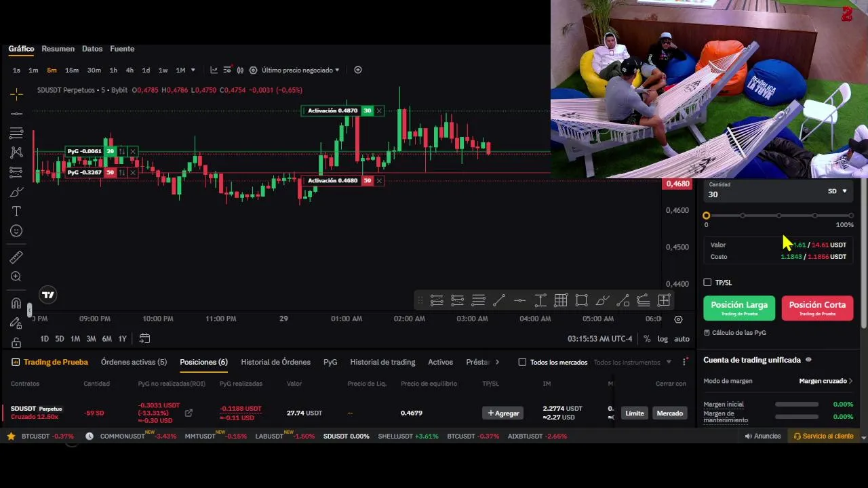Reverse the PyG -0.0061 position arrows

click(122, 151)
